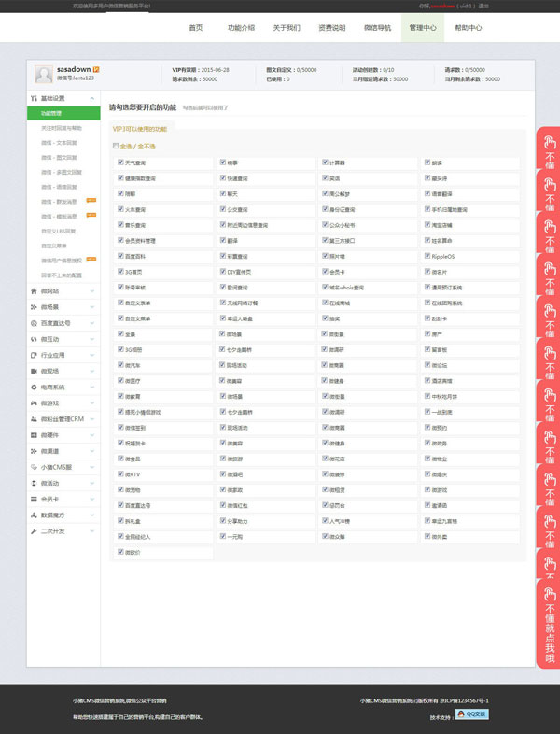The width and height of the screenshot is (560, 734).
Task: Click the sasadown username in profile bar
Action: click(x=74, y=69)
